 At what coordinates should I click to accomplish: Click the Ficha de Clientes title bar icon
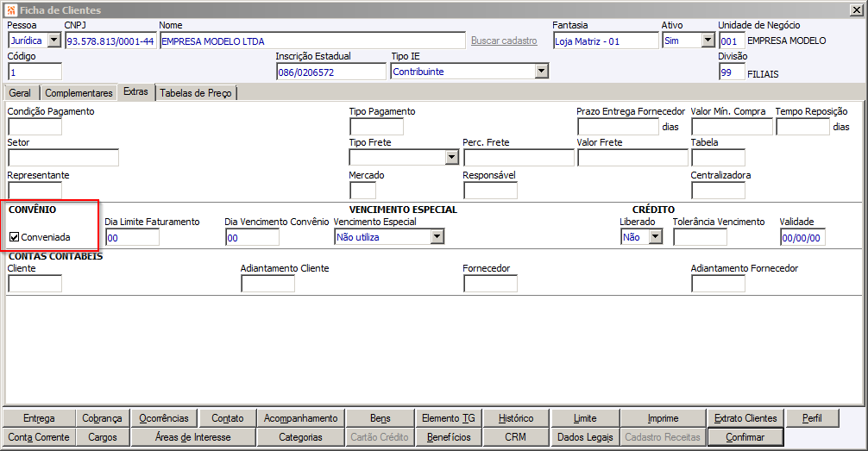11,10
